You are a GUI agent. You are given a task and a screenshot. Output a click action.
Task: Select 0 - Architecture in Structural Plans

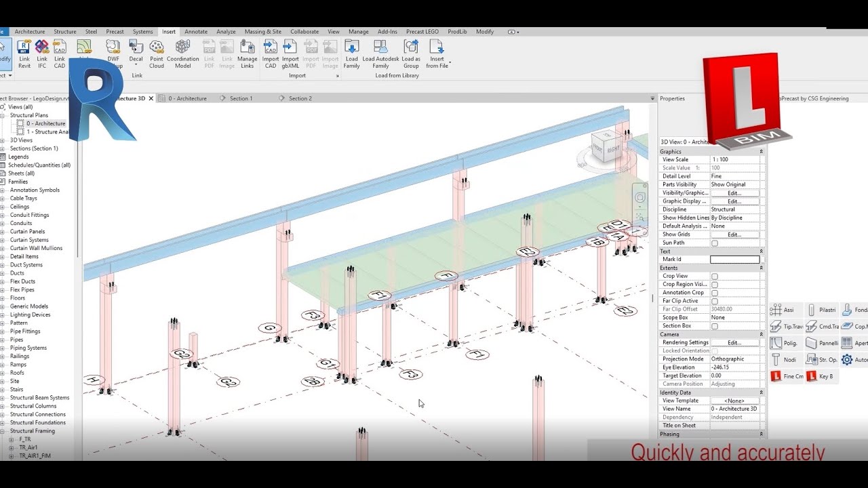coord(45,123)
